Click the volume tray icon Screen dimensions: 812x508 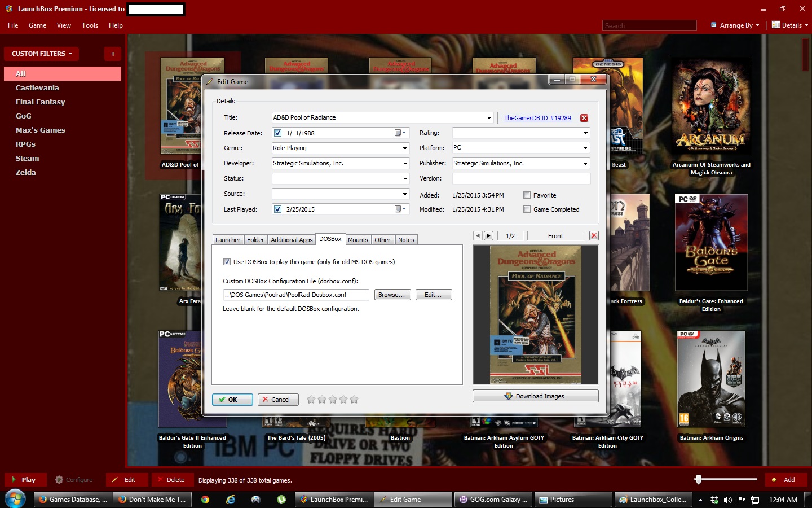[x=728, y=500]
